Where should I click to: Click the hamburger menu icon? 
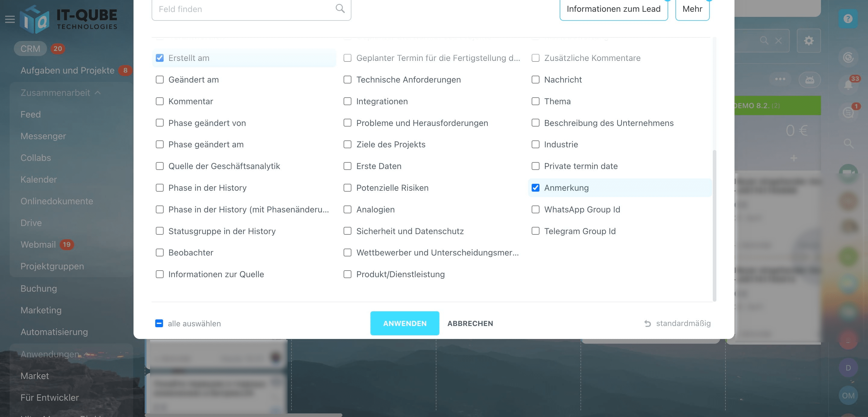click(x=10, y=19)
